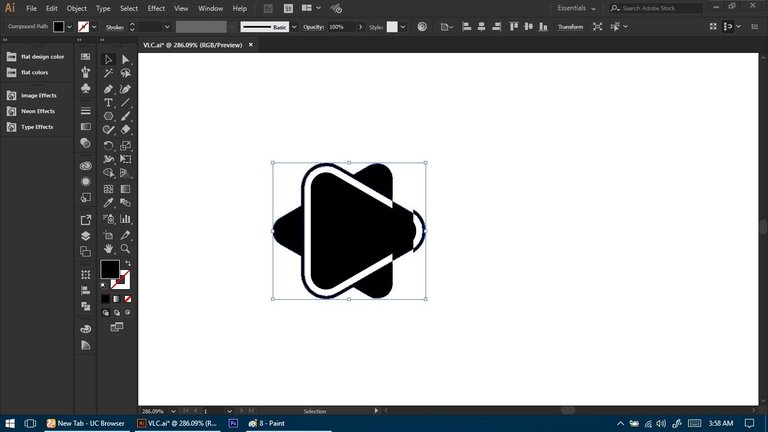768x432 pixels.
Task: Pick the Free Transform tool
Action: [125, 159]
